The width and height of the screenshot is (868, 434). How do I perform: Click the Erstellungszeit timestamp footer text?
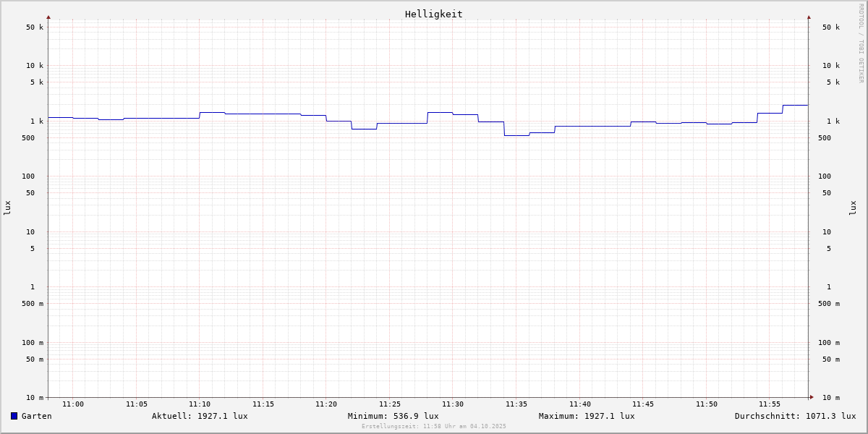click(434, 426)
